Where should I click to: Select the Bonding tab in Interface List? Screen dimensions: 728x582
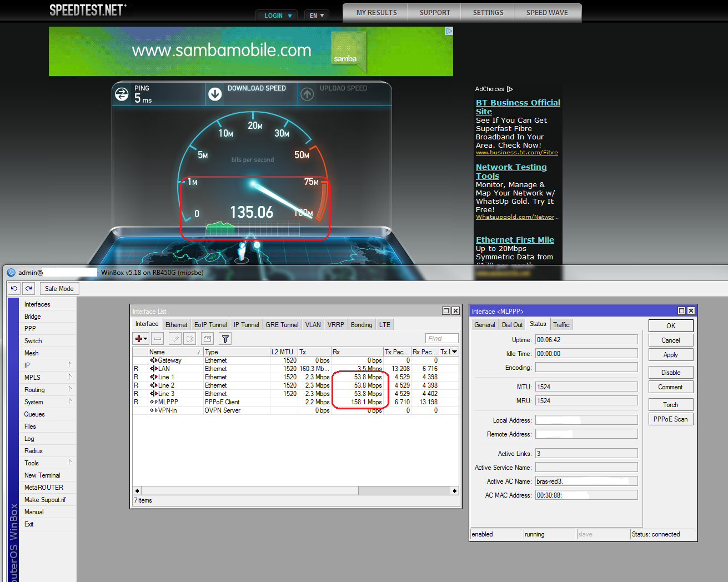coord(361,325)
